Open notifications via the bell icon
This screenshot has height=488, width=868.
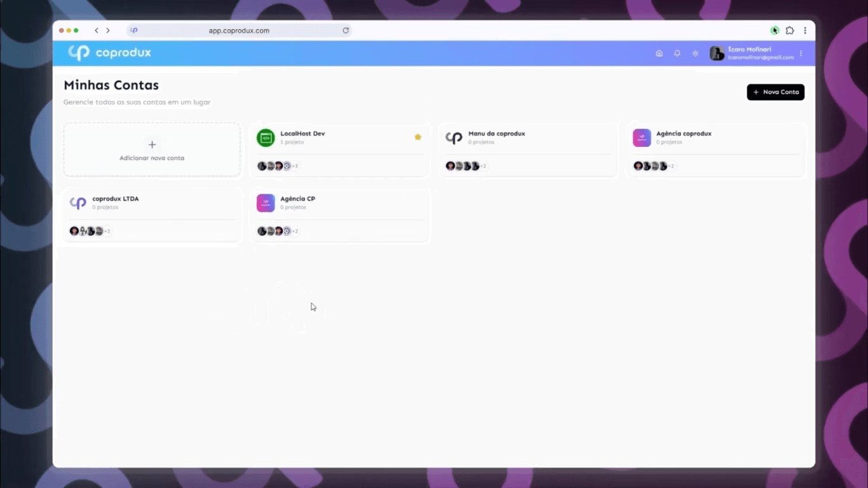point(677,53)
